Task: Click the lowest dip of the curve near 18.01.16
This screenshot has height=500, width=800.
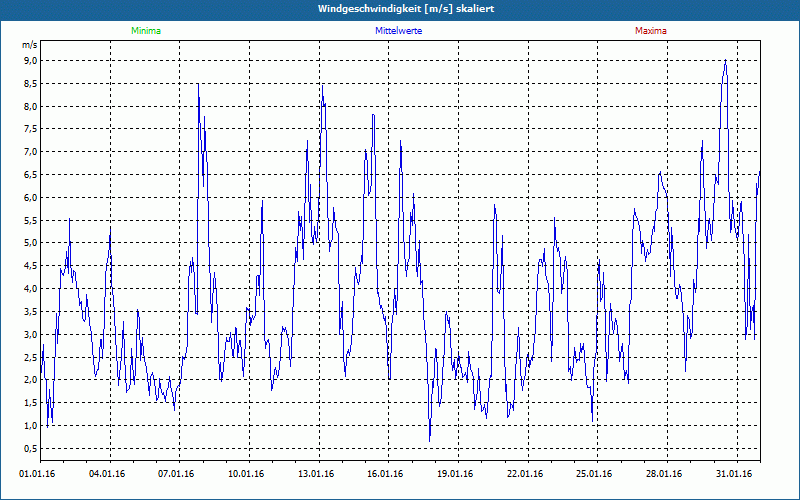Action: [430, 440]
